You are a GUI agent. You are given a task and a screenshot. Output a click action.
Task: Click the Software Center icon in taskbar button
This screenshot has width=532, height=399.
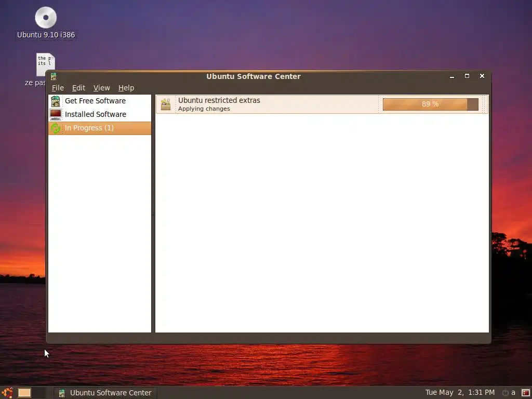[x=62, y=393]
